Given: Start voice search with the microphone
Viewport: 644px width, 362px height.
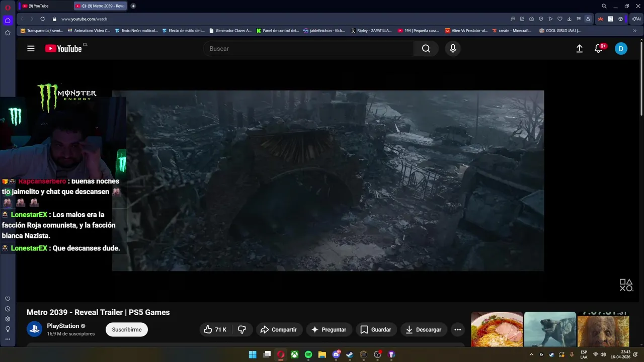Looking at the screenshot, I should pyautogui.click(x=453, y=48).
